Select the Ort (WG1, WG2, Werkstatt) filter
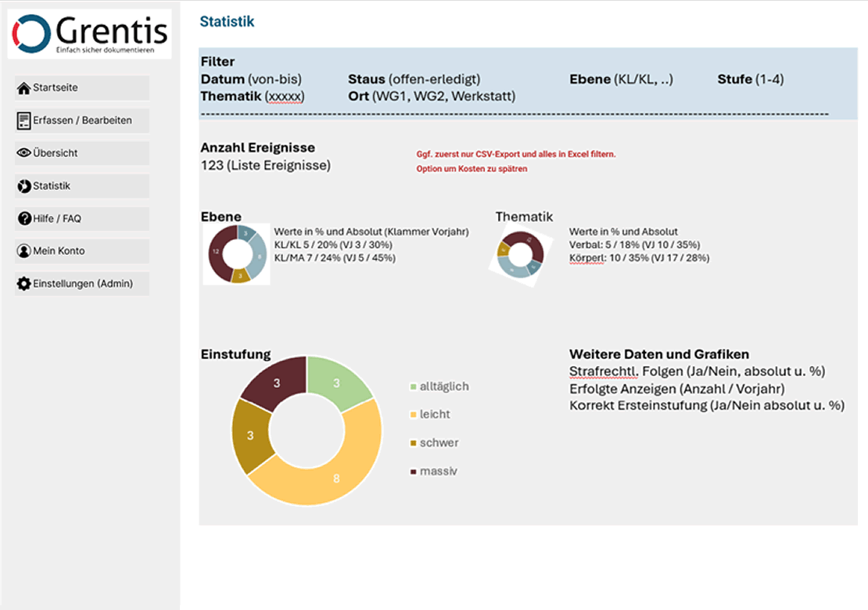Image resolution: width=868 pixels, height=610 pixels. pyautogui.click(x=431, y=96)
